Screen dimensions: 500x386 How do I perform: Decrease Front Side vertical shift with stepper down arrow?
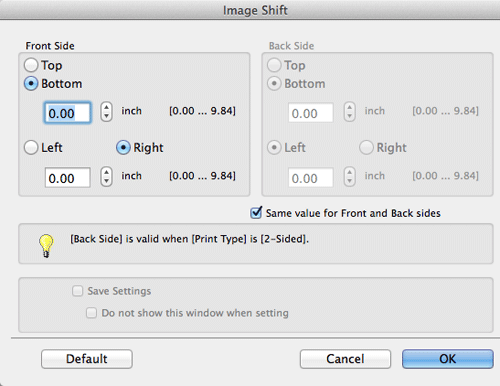point(106,116)
